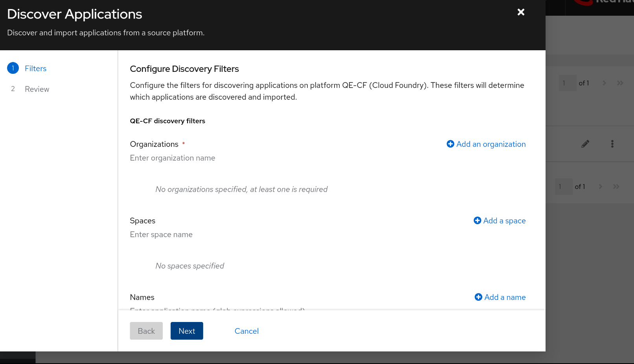The image size is (634, 364).
Task: Click the Add an organization link text
Action: click(x=491, y=144)
